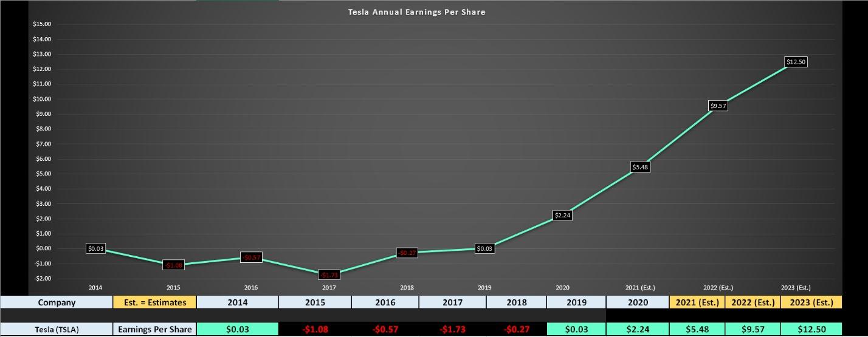Select the yellow 2021 (Est.) table header cell
The width and height of the screenshot is (868, 337).
pos(697,302)
